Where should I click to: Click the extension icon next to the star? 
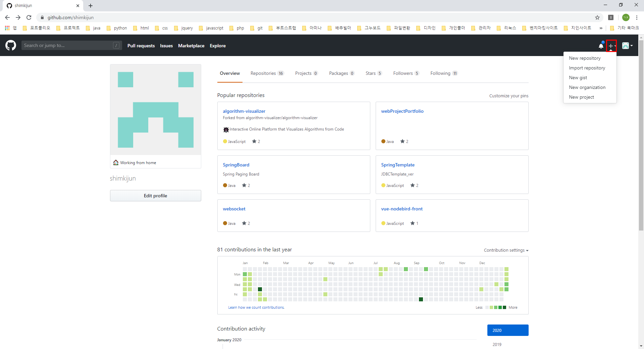pyautogui.click(x=611, y=17)
